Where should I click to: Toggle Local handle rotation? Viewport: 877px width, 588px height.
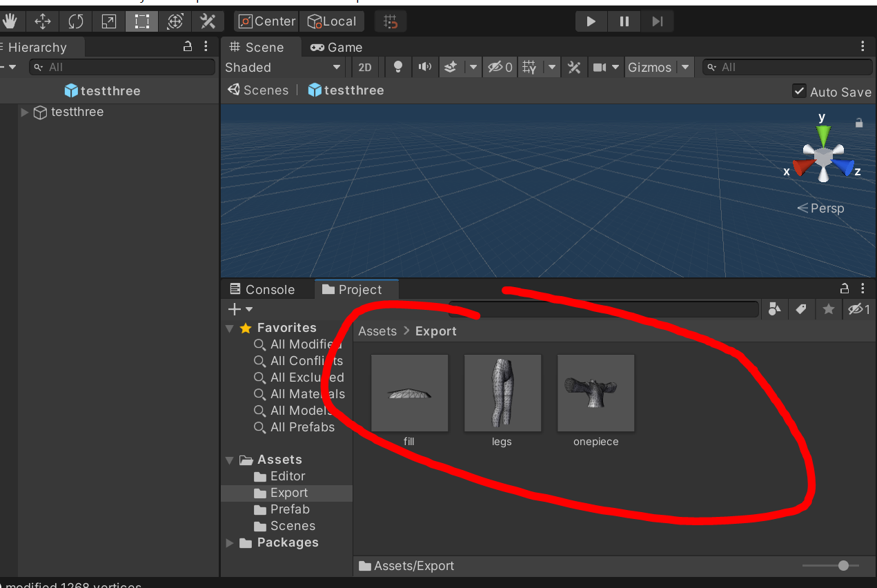tap(333, 21)
